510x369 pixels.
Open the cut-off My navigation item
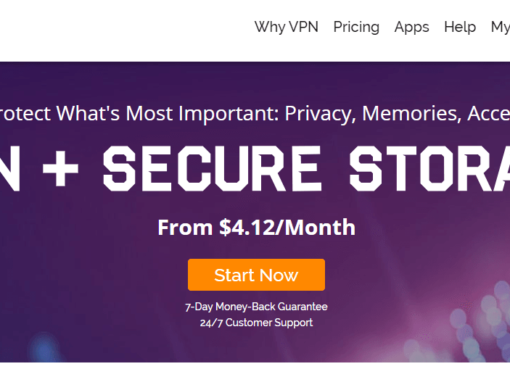[x=500, y=27]
